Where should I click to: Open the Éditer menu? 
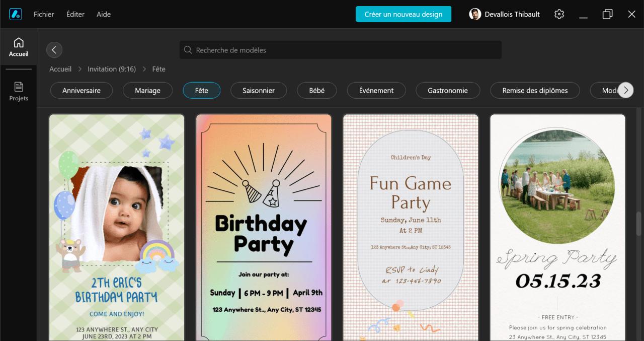pos(75,14)
